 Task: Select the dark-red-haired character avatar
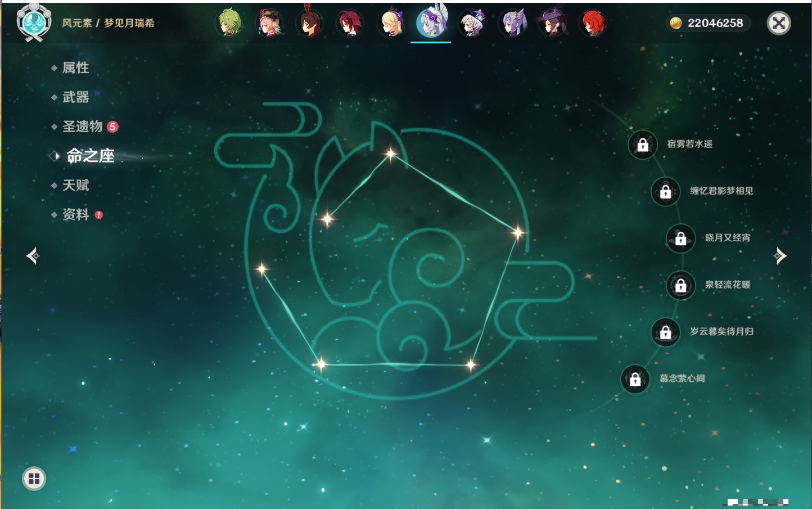click(350, 23)
